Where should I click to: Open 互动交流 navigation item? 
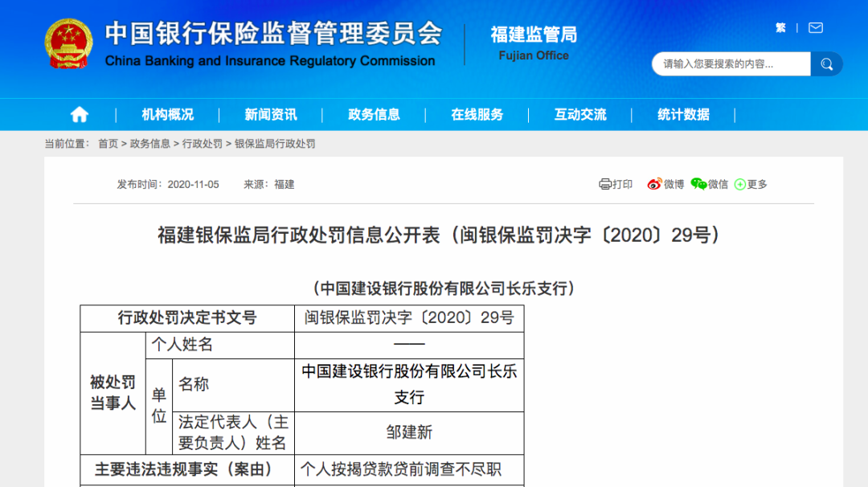pos(580,115)
